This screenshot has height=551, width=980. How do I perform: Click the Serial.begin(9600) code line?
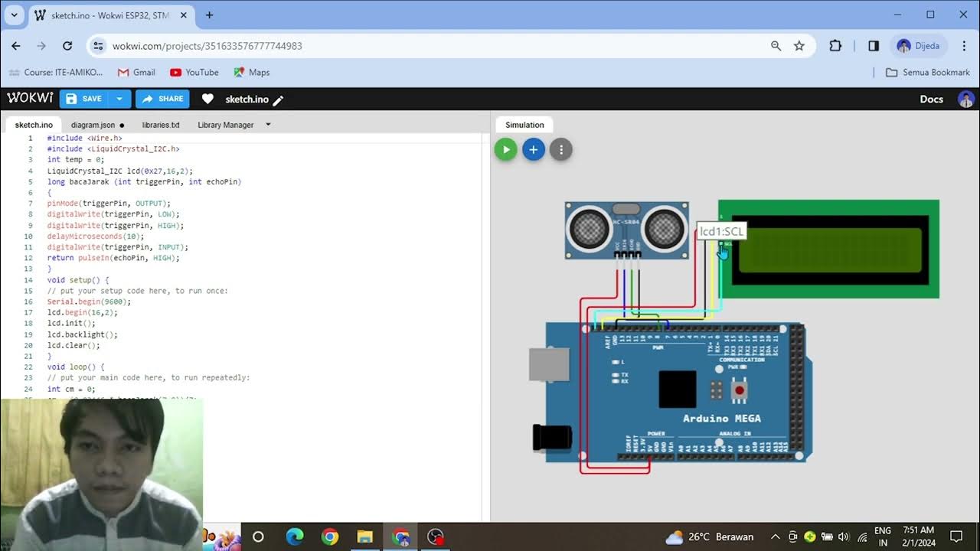(89, 302)
